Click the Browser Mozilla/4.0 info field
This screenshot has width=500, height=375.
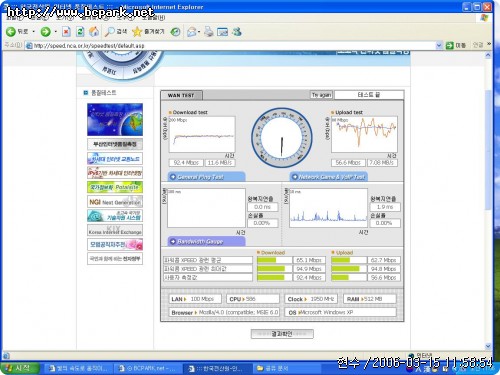[224, 312]
